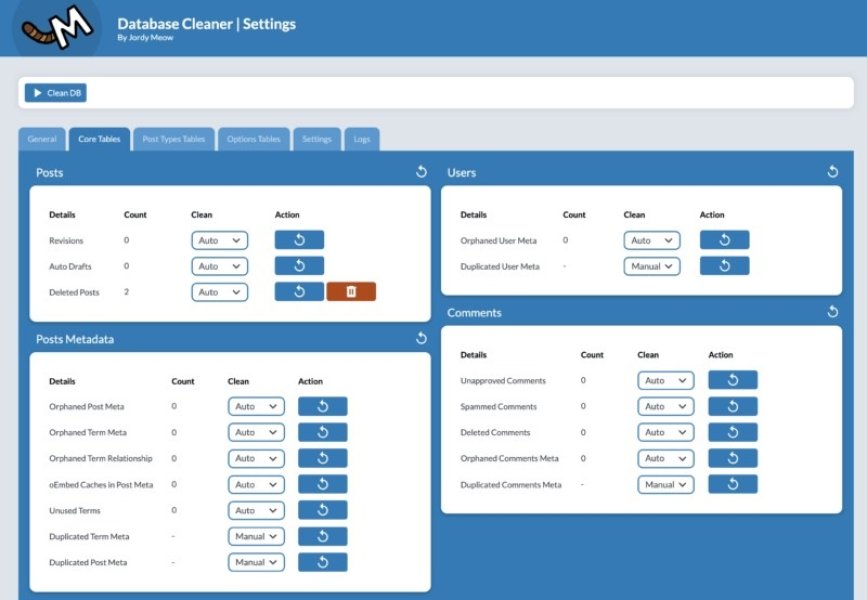Image resolution: width=867 pixels, height=600 pixels.
Task: Click the refresh action for Unused Terms
Action: tap(322, 510)
